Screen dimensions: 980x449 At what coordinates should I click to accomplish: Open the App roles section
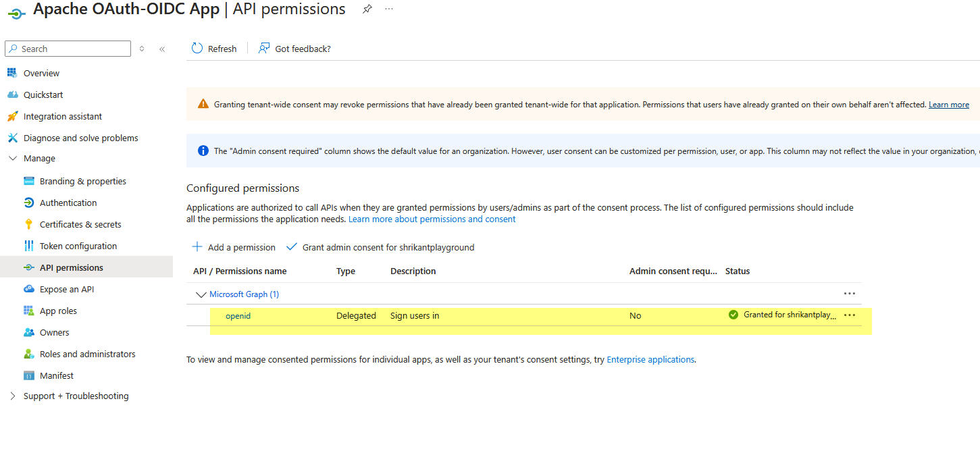click(57, 310)
